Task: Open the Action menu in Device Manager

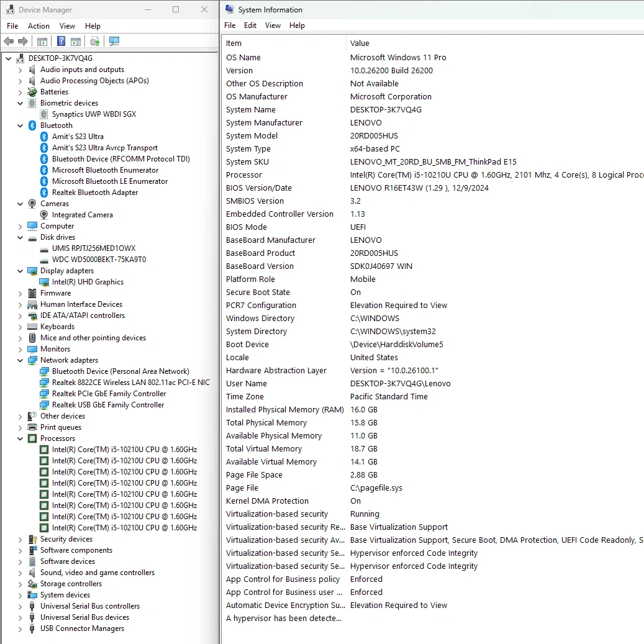Action: coord(39,26)
